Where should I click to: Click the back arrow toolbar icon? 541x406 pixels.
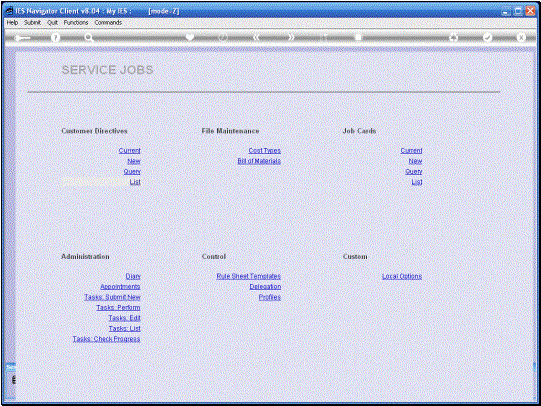click(22, 37)
